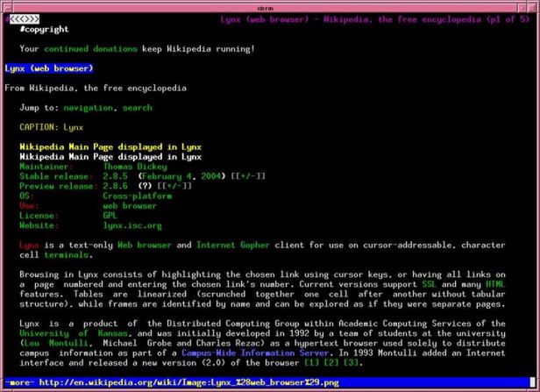Click the cursor block at status line end
Viewport: 540px width, 392px height.
532,382
